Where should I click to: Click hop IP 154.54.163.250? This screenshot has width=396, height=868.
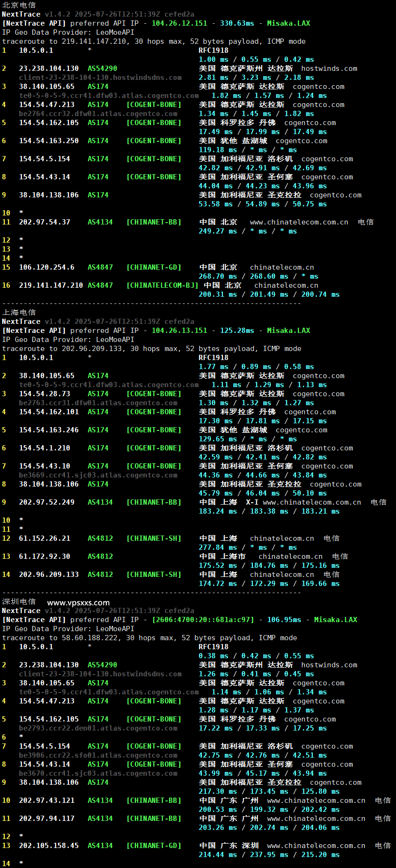[49, 141]
